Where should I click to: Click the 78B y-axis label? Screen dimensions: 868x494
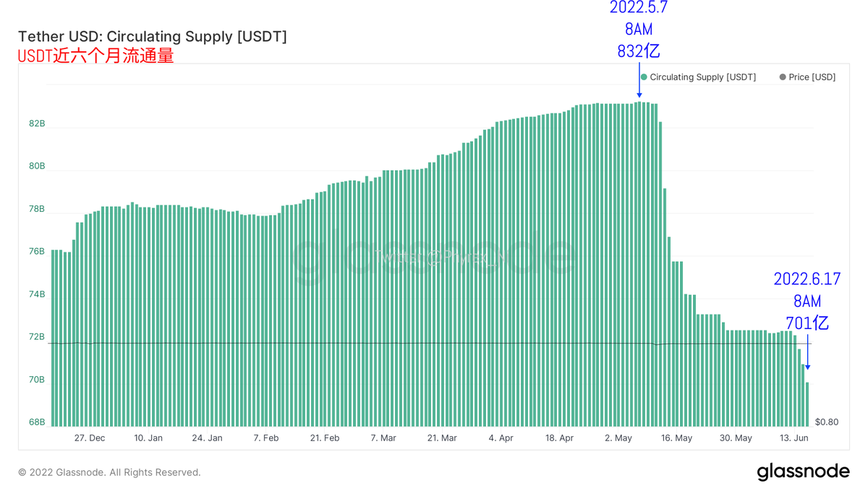[37, 209]
